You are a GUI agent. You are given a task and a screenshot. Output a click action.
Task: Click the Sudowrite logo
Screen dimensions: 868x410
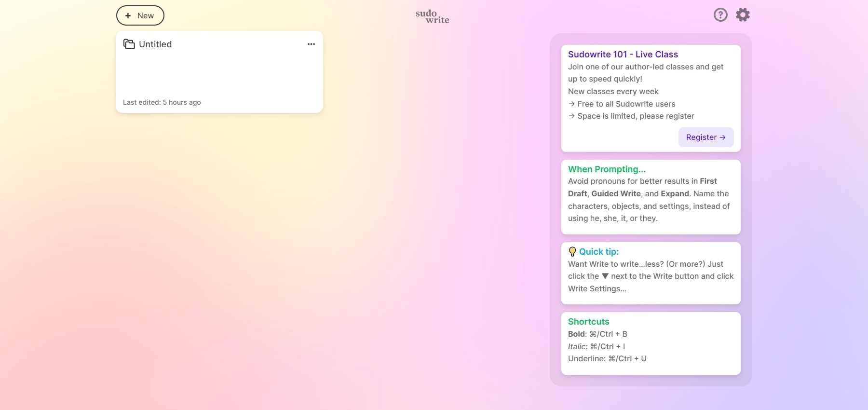point(432,16)
